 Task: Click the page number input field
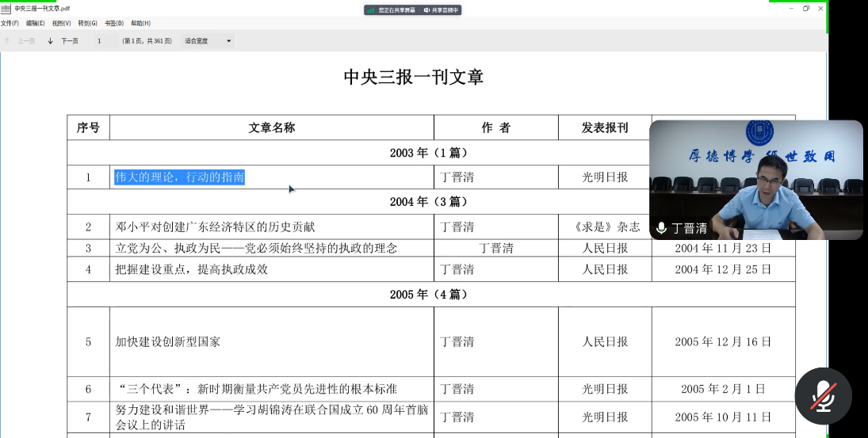point(101,40)
